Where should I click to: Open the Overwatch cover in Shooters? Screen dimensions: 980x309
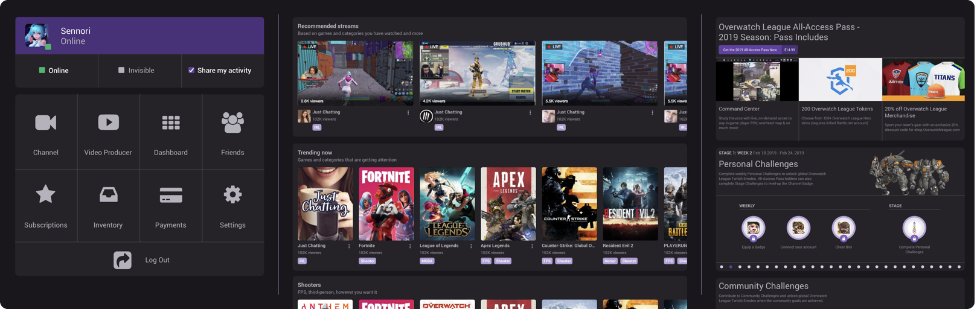(x=447, y=305)
